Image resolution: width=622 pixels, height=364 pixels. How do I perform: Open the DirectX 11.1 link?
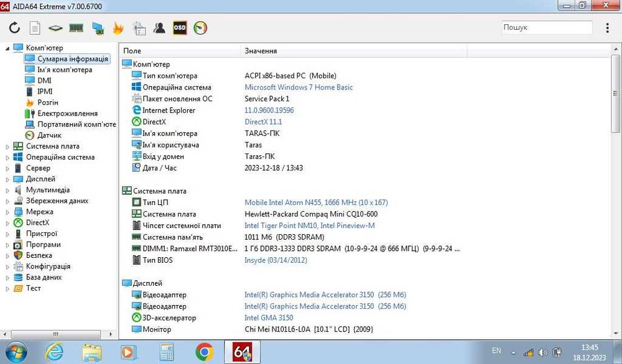(263, 122)
